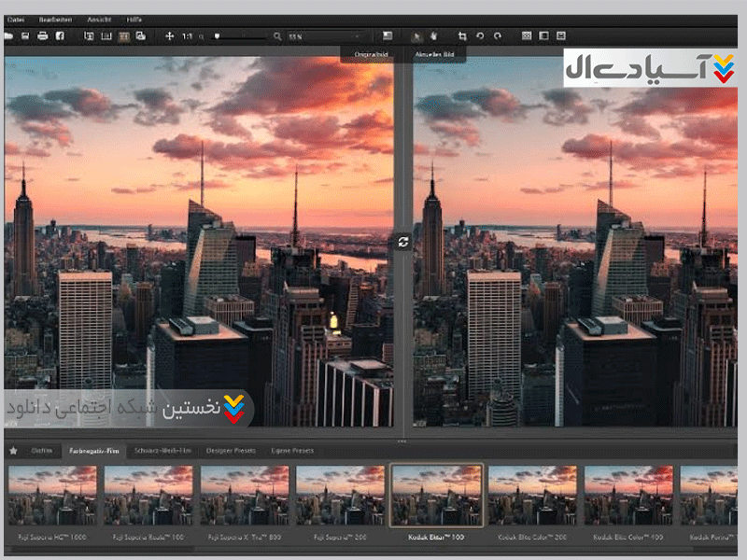
Task: Toggle the highlighted split-view compare mode
Action: tap(123, 36)
